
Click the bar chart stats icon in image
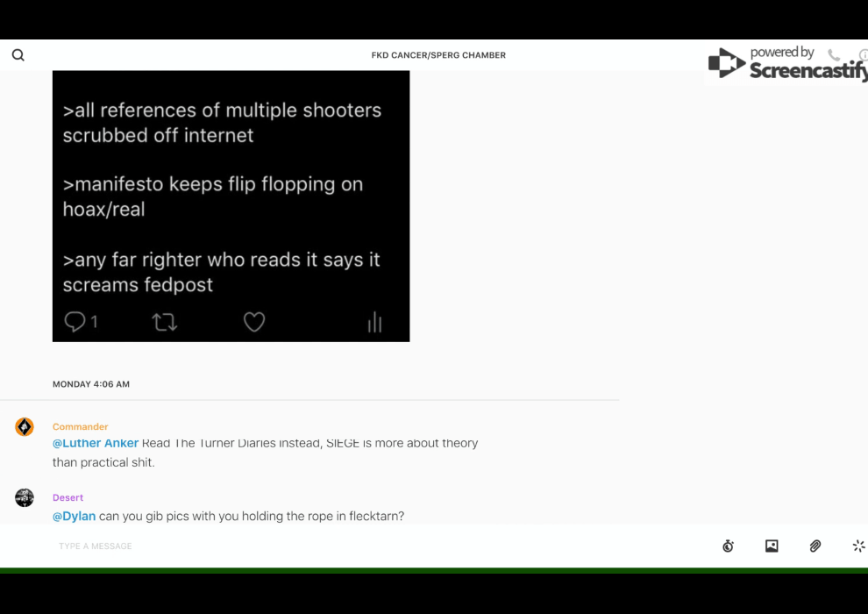point(374,323)
